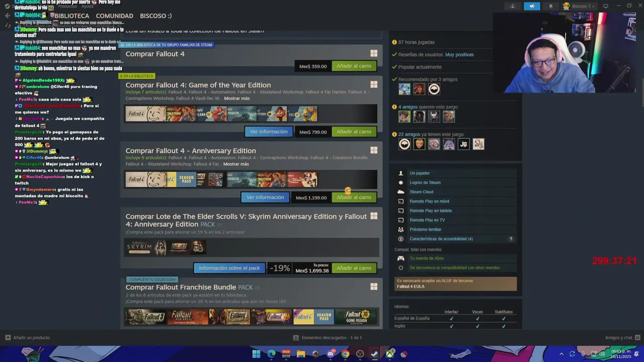The width and height of the screenshot is (644, 362).
Task: Click Windows icon on Fallout Franchise Bundle
Action: (374, 287)
